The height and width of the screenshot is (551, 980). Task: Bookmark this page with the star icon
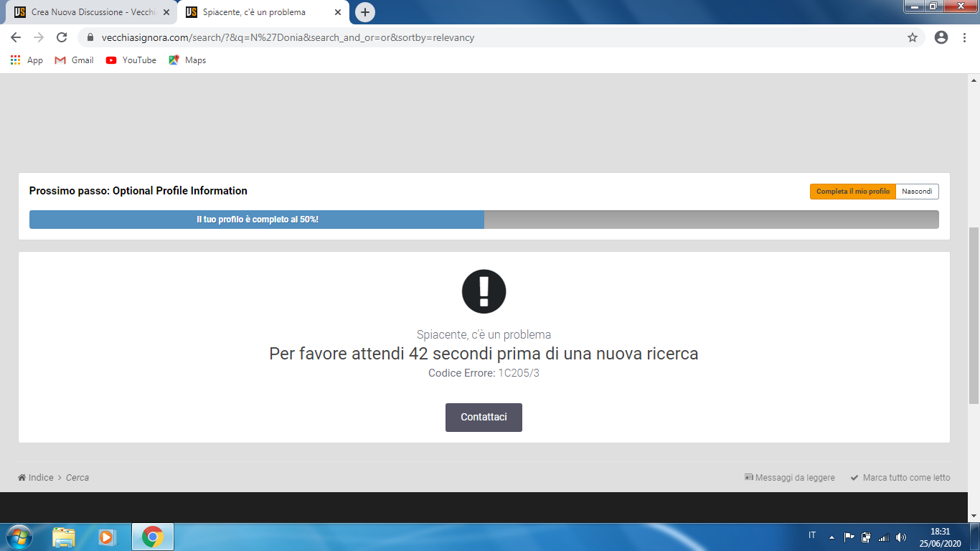point(913,37)
